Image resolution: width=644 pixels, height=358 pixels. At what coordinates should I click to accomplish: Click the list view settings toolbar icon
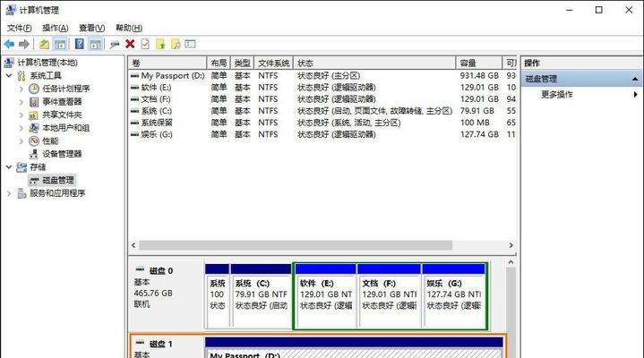click(190, 44)
